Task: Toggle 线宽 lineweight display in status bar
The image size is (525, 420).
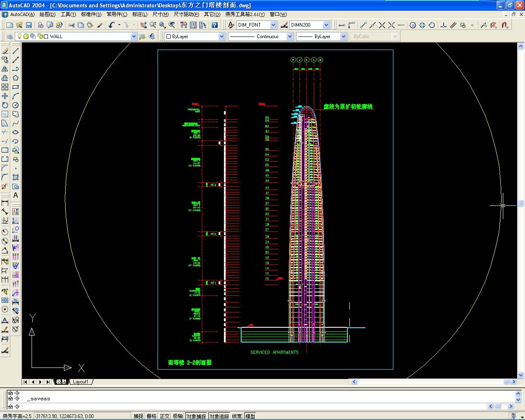Action: point(237,416)
